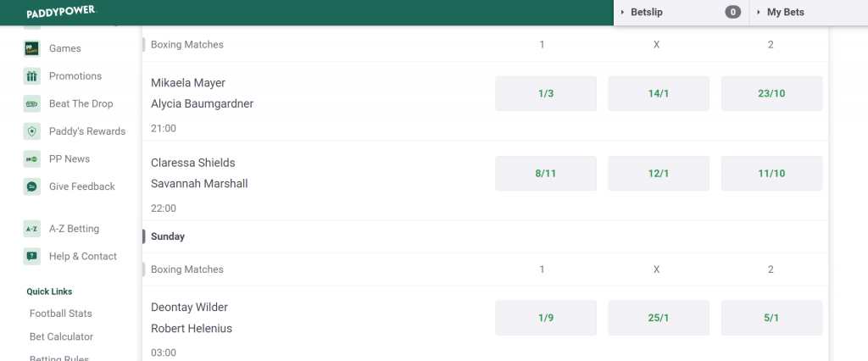Click the PP News icon

coord(32,159)
